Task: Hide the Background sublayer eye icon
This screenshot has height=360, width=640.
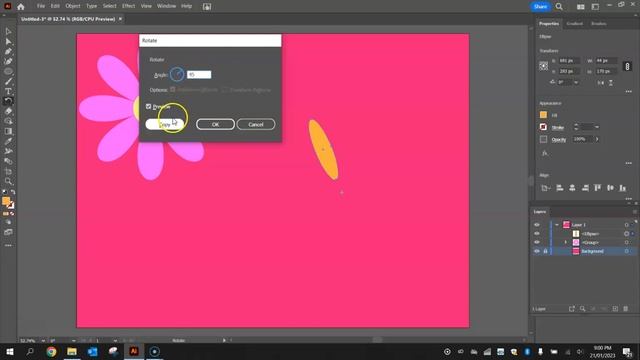Action: (x=537, y=251)
